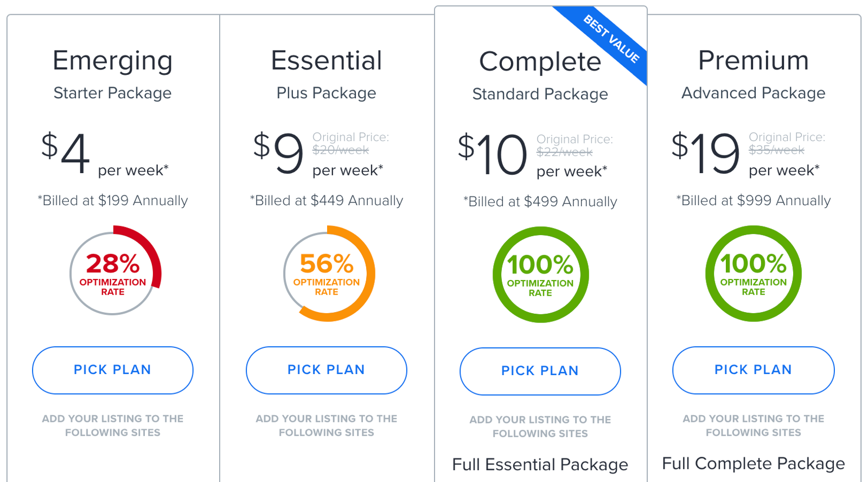
Task: Click Full Essential Package text
Action: point(540,465)
